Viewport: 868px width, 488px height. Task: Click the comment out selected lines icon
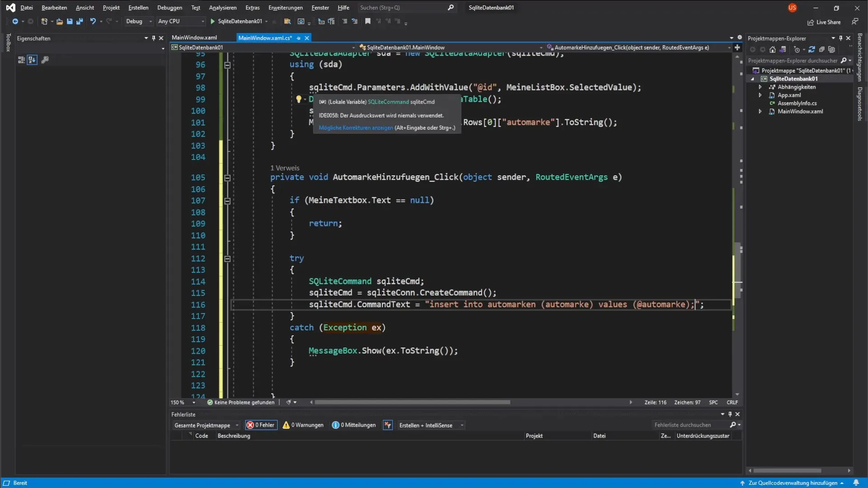click(x=345, y=21)
